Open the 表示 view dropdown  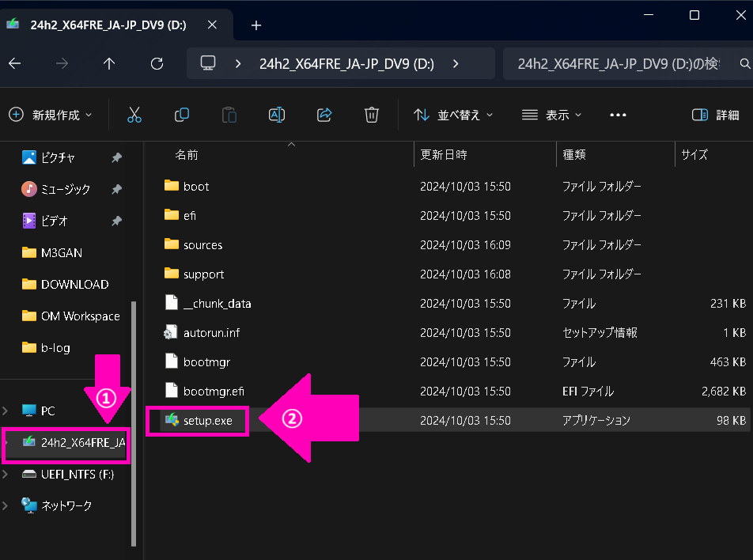551,115
